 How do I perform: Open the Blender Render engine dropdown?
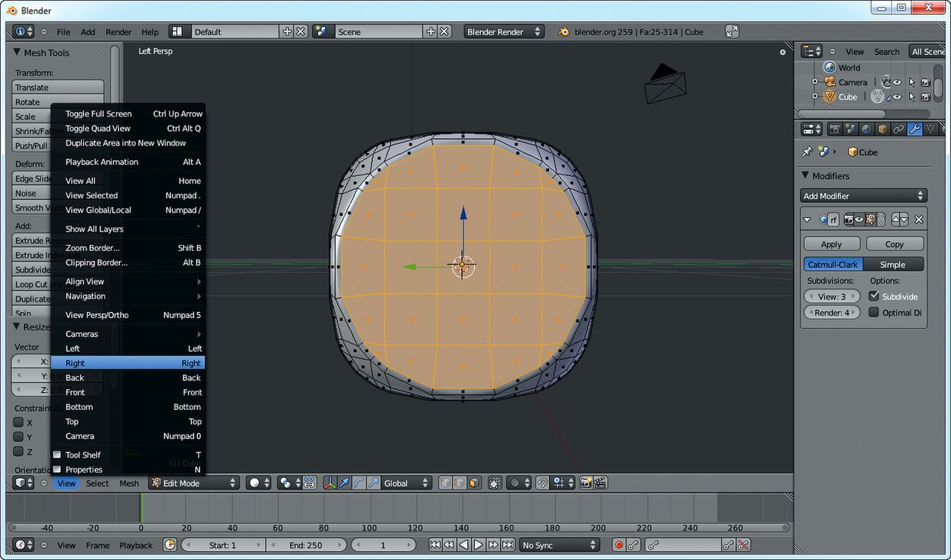pos(504,31)
